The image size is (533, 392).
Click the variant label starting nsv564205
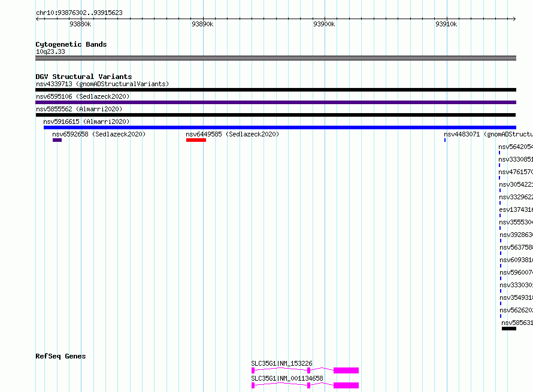[516, 147]
